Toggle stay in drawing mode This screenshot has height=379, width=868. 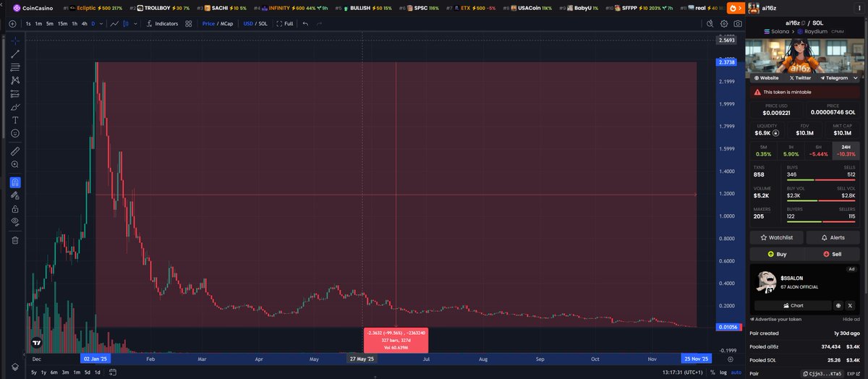(15, 195)
